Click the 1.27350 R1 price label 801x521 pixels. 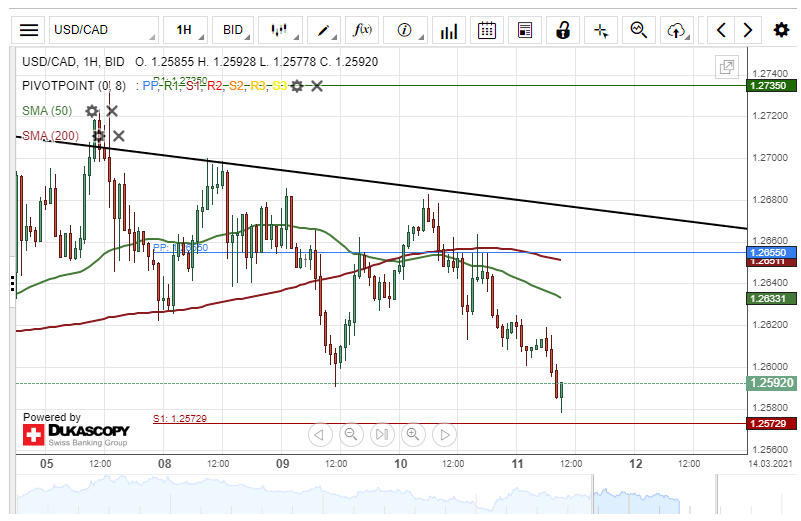pos(771,85)
